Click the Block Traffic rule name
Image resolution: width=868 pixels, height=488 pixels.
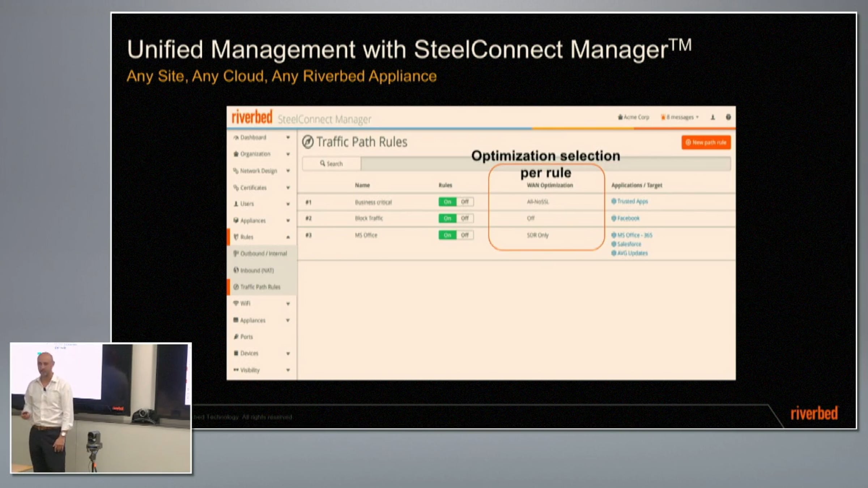369,218
